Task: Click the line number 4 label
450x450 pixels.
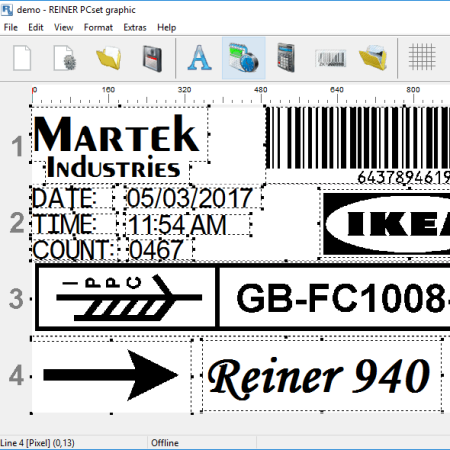Action: (16, 375)
